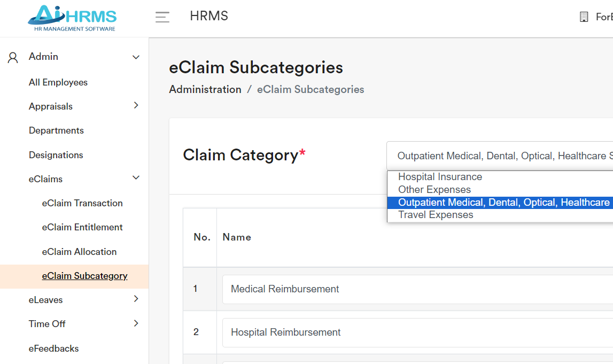Collapse the eClaims submenu chevron
This screenshot has width=613, height=364.
[x=136, y=178]
